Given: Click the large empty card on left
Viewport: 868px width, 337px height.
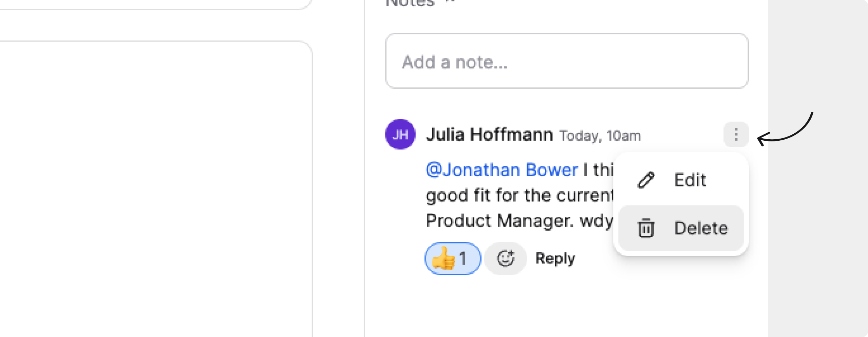Looking at the screenshot, I should click(155, 190).
